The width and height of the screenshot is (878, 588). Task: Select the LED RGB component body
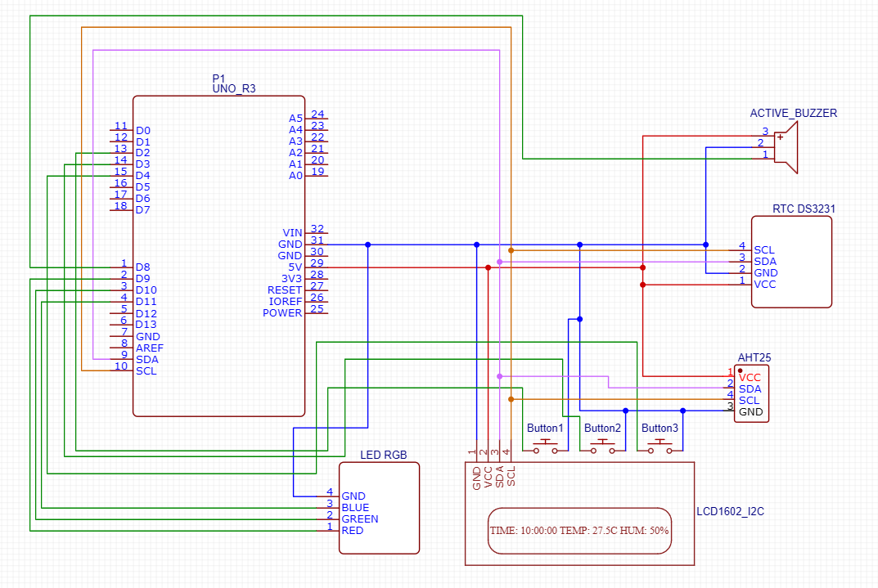pyautogui.click(x=379, y=508)
